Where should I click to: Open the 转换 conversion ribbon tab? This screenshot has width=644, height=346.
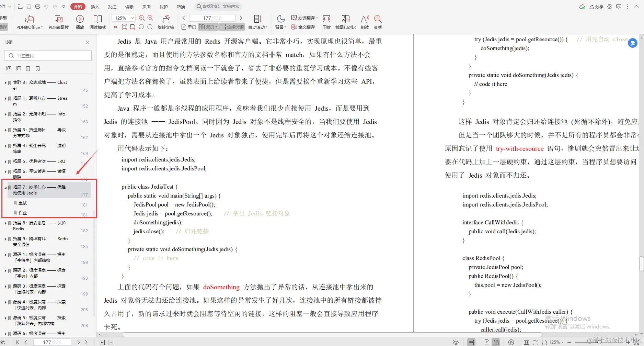(x=181, y=6)
